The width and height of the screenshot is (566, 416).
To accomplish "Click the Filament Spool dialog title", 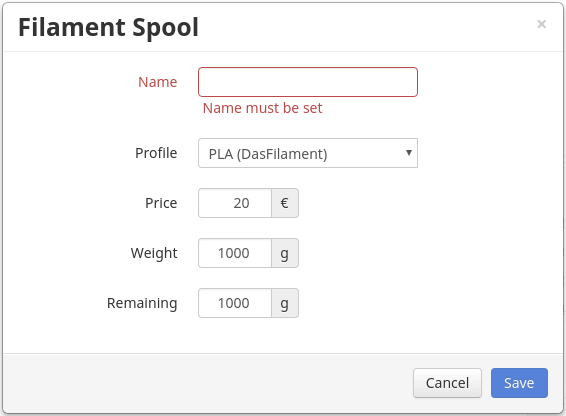I will click(108, 27).
